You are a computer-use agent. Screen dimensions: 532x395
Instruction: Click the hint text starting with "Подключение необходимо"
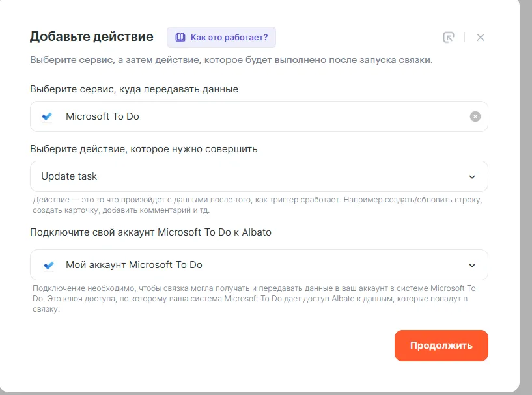pyautogui.click(x=254, y=299)
